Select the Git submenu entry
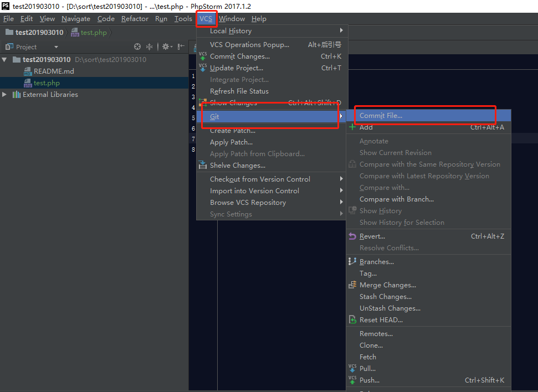Viewport: 538px width, 392px height. pyautogui.click(x=271, y=117)
